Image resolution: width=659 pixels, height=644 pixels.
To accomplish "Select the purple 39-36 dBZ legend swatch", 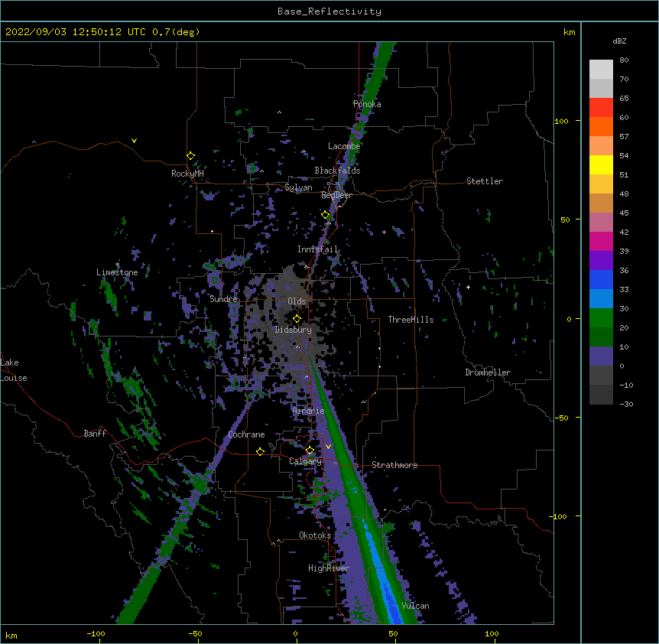I will click(x=601, y=261).
